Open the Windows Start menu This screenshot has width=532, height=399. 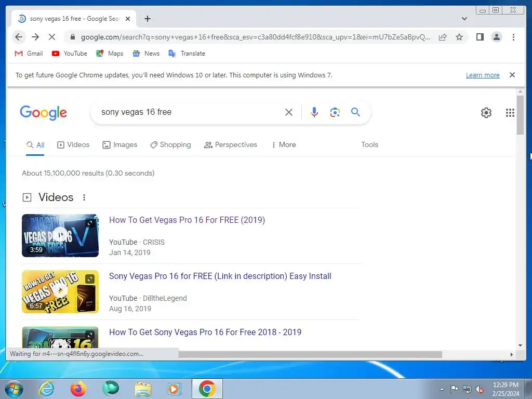tap(14, 389)
